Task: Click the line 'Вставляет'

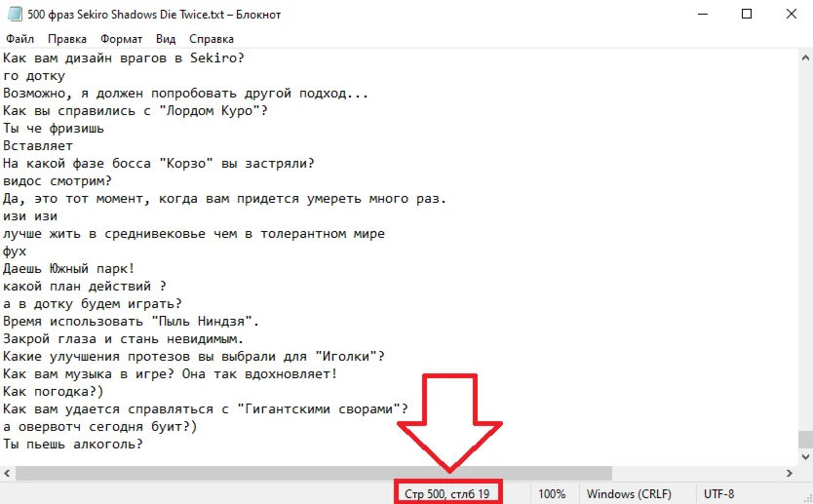Action: pyautogui.click(x=38, y=145)
